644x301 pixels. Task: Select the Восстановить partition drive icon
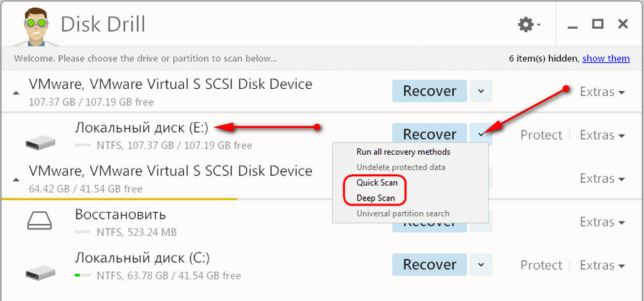click(40, 221)
